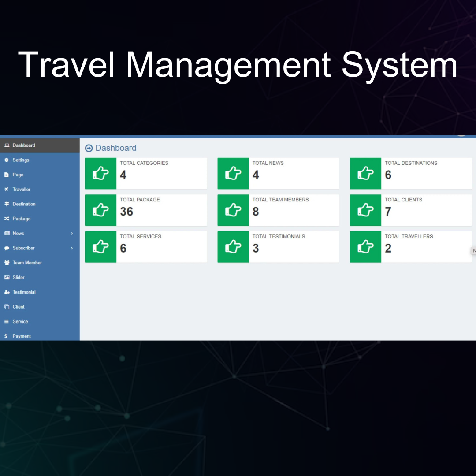Open the Page sidebar menu item

(18, 175)
